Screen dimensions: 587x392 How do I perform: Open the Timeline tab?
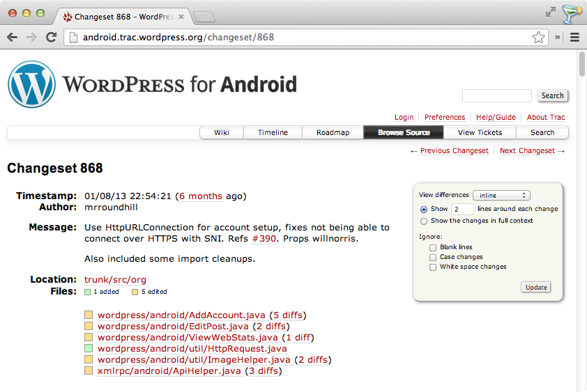(x=273, y=132)
